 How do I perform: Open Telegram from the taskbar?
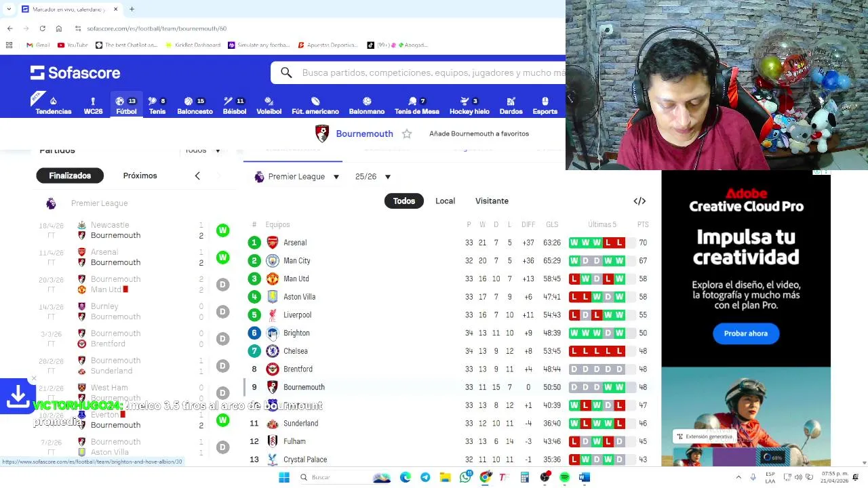click(x=425, y=477)
